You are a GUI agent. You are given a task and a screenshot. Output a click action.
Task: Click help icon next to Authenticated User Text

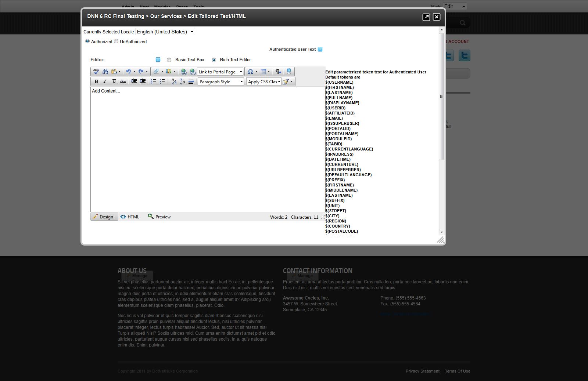320,49
